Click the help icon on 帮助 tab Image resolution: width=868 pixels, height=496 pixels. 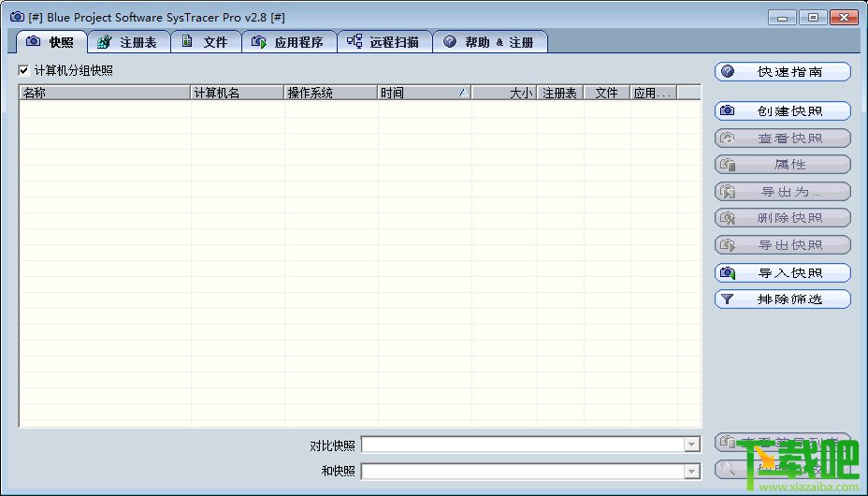tap(450, 41)
